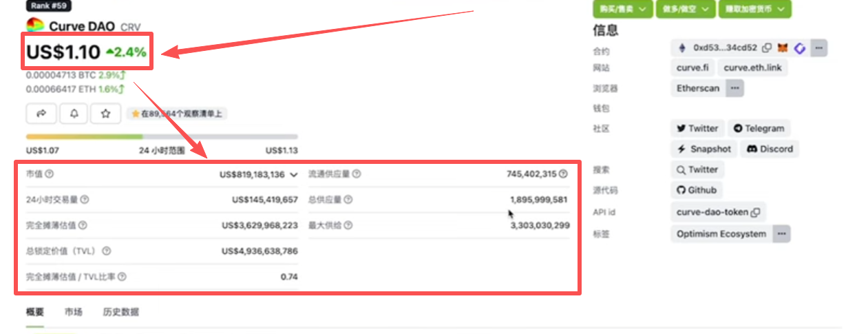This screenshot has height=334, width=868.
Task: Copy the curve-dao-token API id
Action: click(x=755, y=212)
